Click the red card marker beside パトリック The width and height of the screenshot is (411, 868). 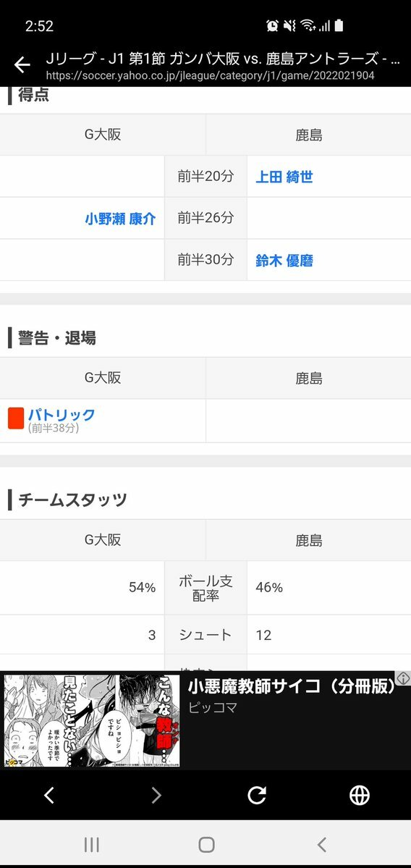coord(16,418)
